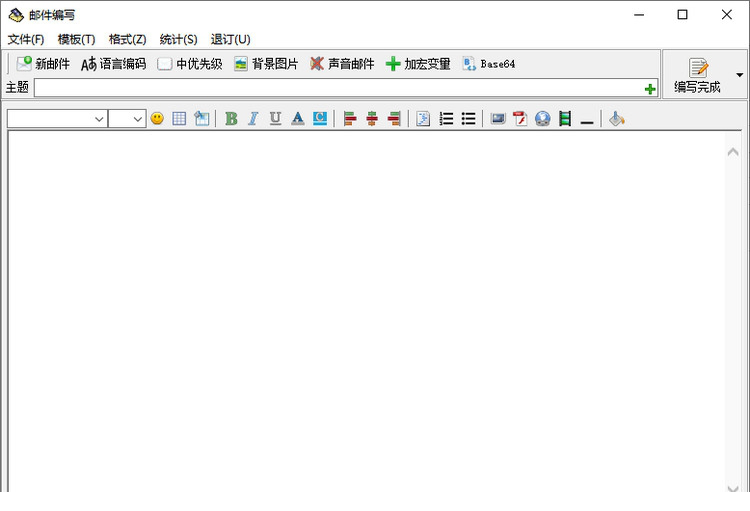
Task: Click the insert layout icon after table
Action: 201,118
